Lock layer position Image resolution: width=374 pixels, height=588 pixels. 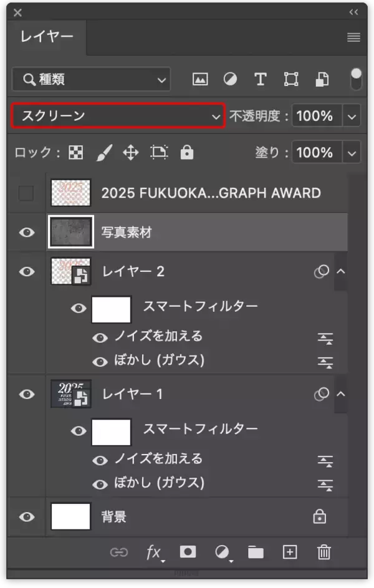[x=131, y=153]
